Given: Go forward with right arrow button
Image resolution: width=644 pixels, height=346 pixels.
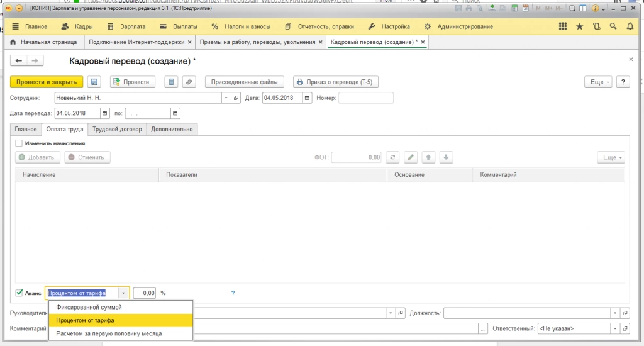Looking at the screenshot, I should 35,61.
